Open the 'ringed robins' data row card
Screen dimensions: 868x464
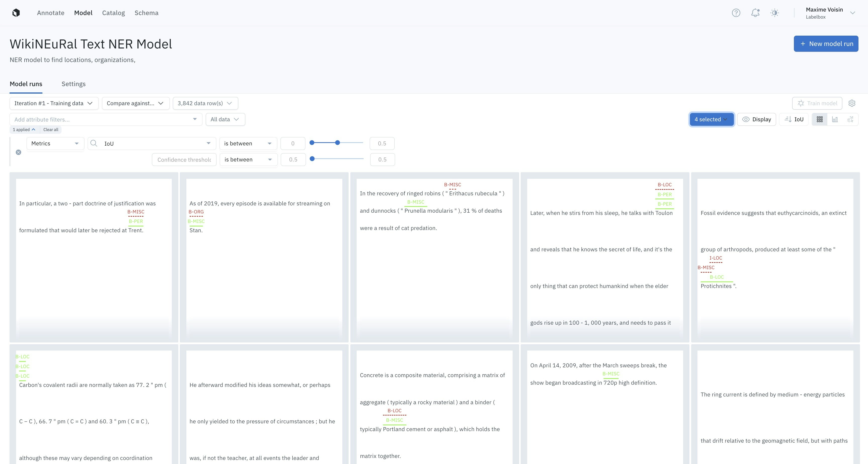tap(435, 257)
